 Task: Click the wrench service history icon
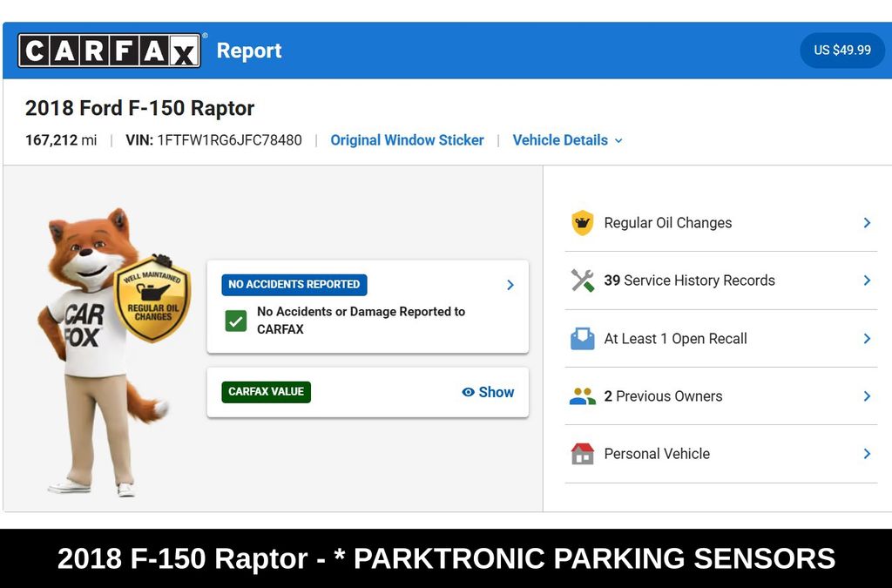pos(582,280)
